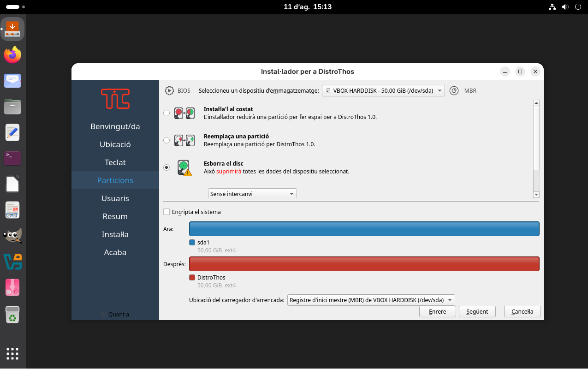
Task: Click the Cancel·la button
Action: [x=523, y=312]
